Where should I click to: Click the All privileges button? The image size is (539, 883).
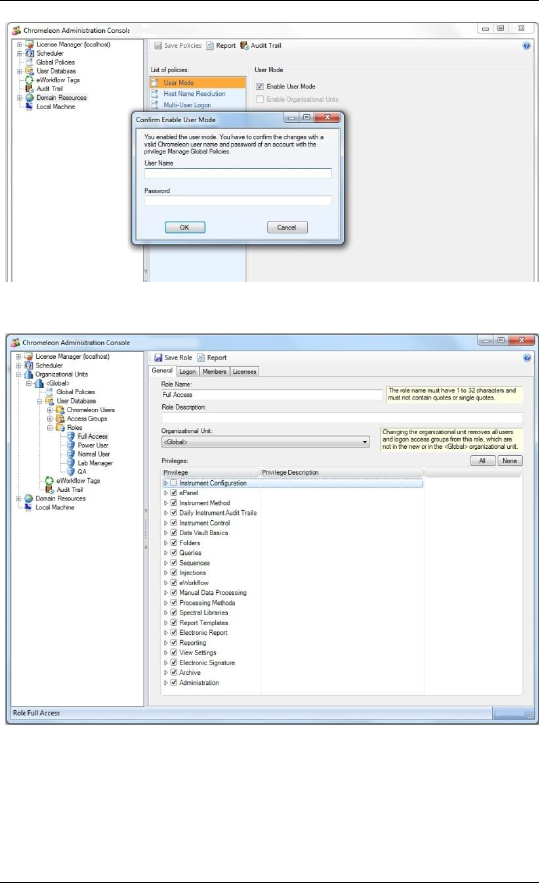pos(482,461)
